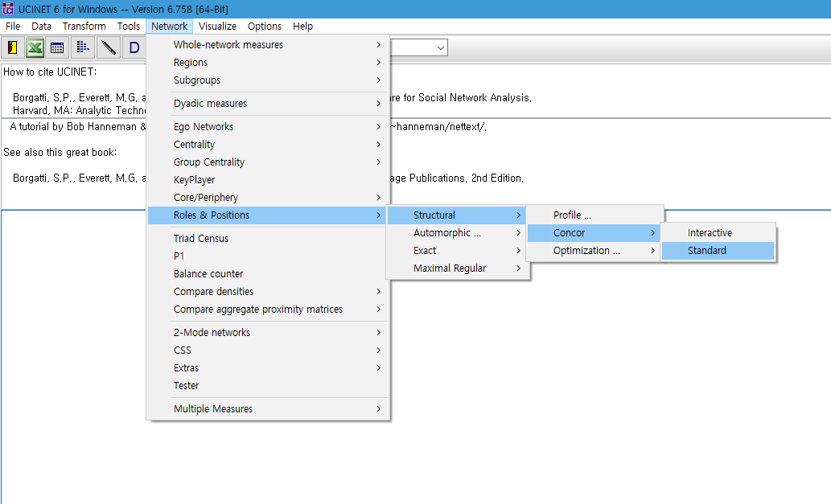Expand Compare aggregate proximity matrices
This screenshot has width=831, height=504.
click(x=268, y=309)
